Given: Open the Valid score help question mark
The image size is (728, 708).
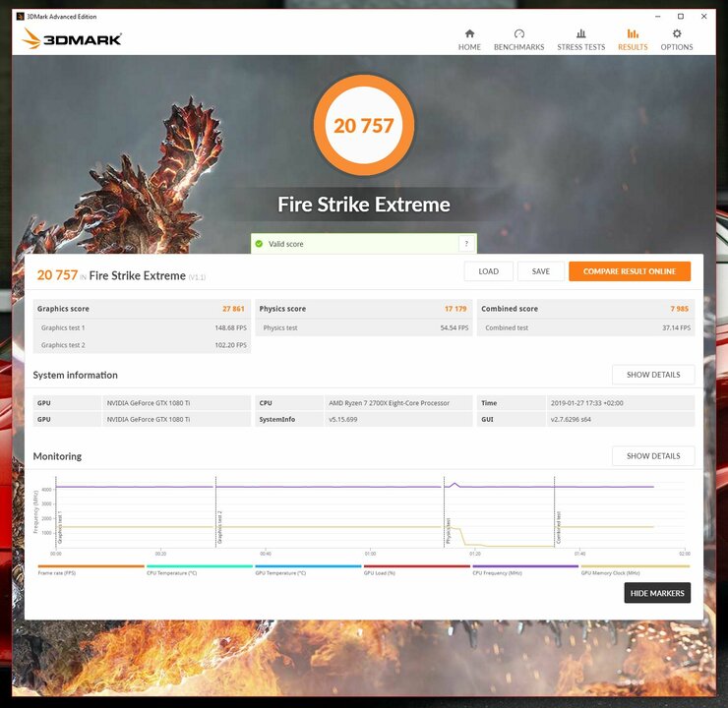Looking at the screenshot, I should [466, 244].
